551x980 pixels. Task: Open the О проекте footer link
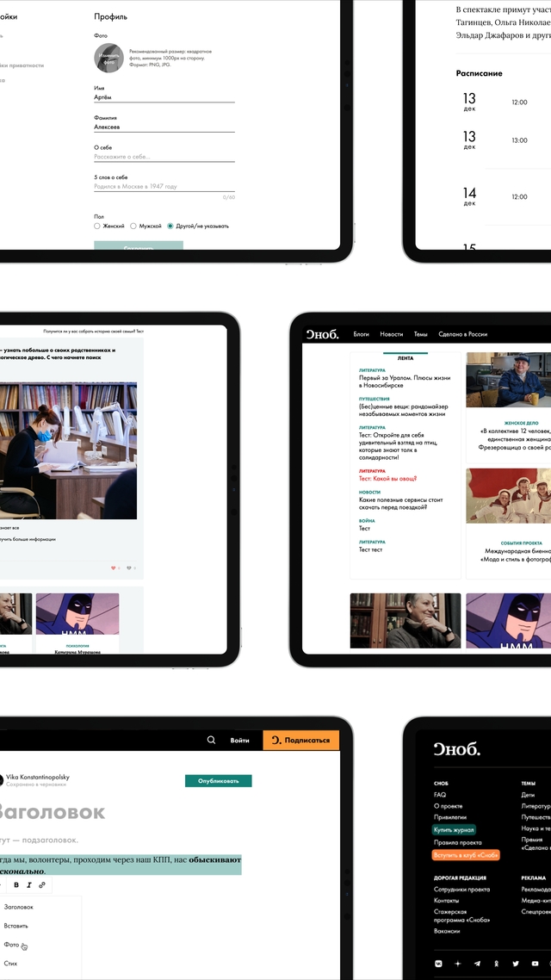449,806
